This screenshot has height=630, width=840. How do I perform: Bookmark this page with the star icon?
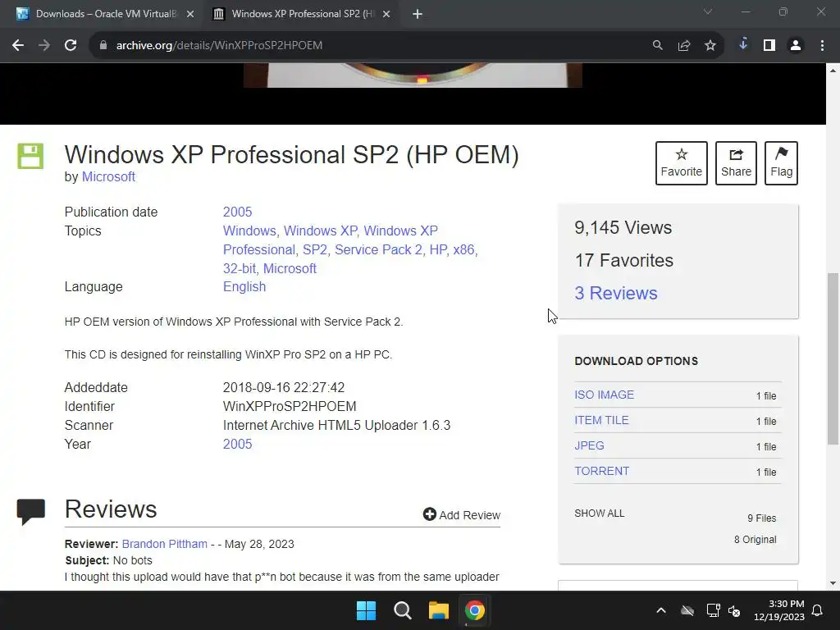point(710,46)
